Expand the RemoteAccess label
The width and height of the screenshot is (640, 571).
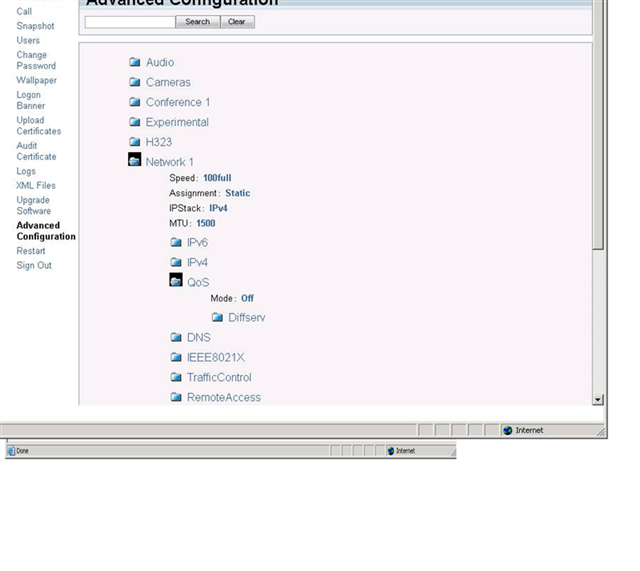224,398
